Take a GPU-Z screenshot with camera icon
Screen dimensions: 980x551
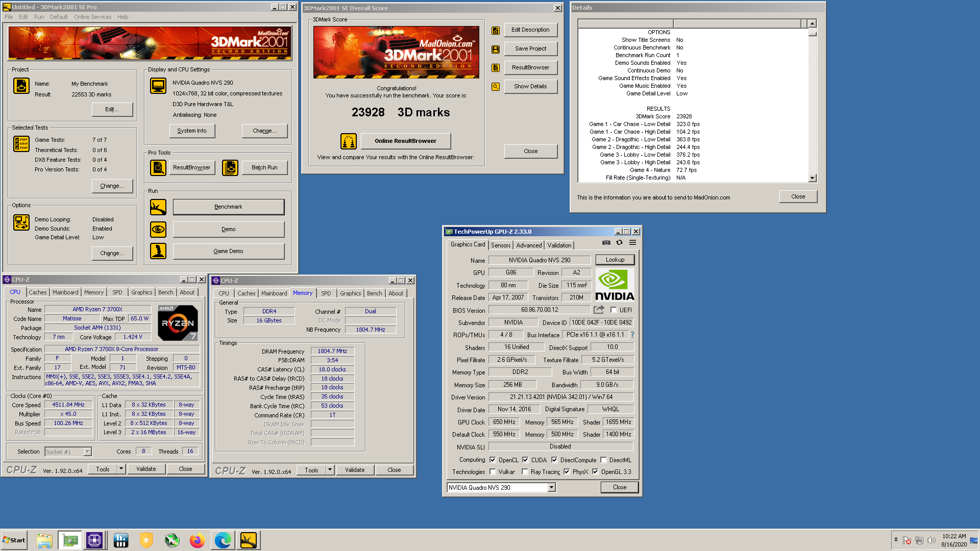click(606, 243)
